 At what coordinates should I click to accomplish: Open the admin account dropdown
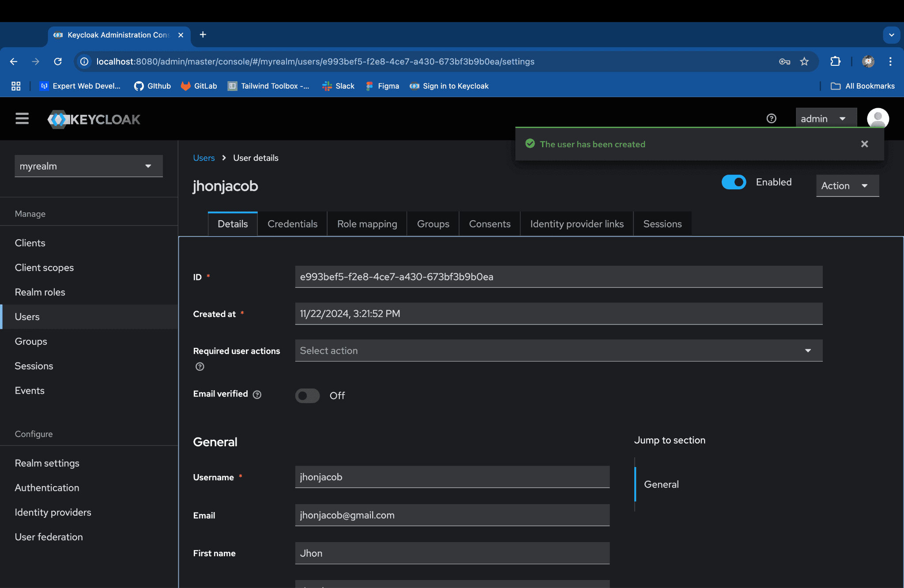tap(825, 118)
